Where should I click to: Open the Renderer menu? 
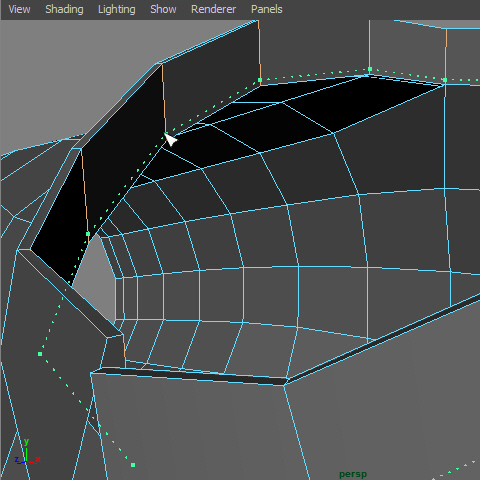(x=213, y=9)
